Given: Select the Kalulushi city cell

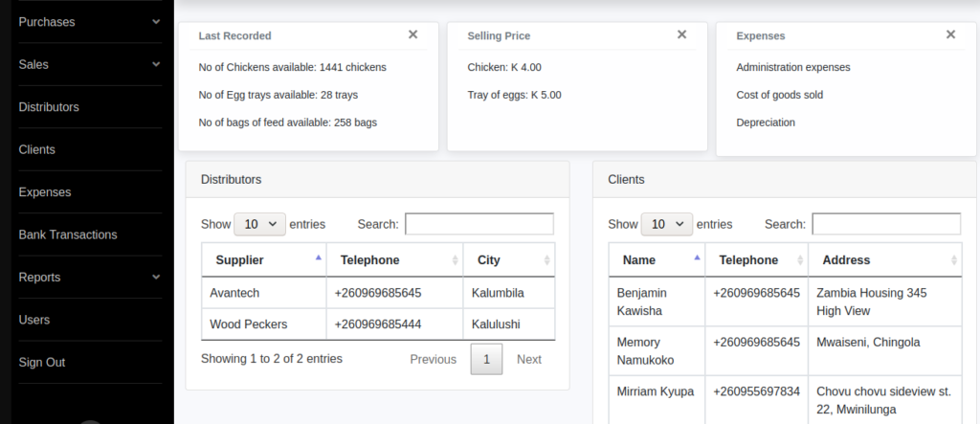Looking at the screenshot, I should click(509, 324).
